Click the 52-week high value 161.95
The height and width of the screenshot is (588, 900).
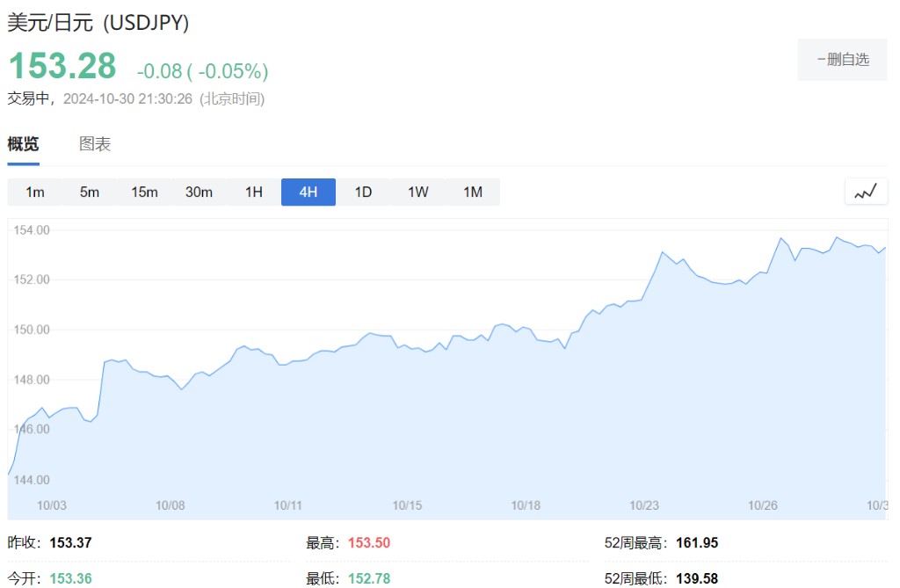[x=697, y=543]
